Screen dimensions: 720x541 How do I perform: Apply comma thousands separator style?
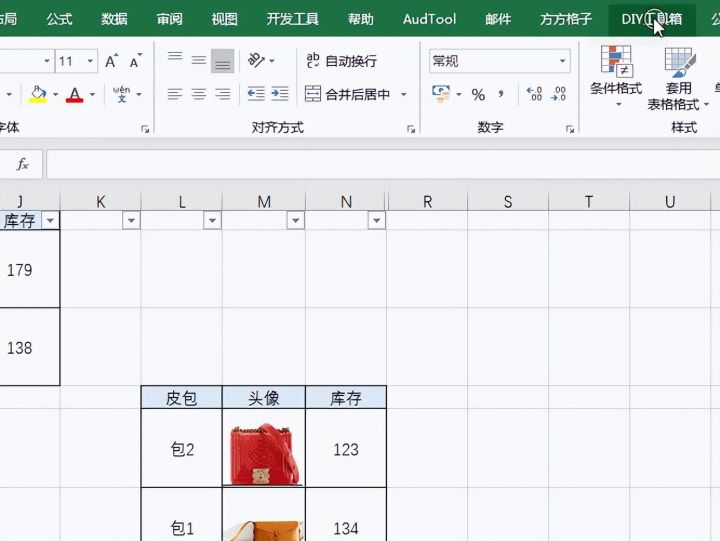click(x=501, y=95)
